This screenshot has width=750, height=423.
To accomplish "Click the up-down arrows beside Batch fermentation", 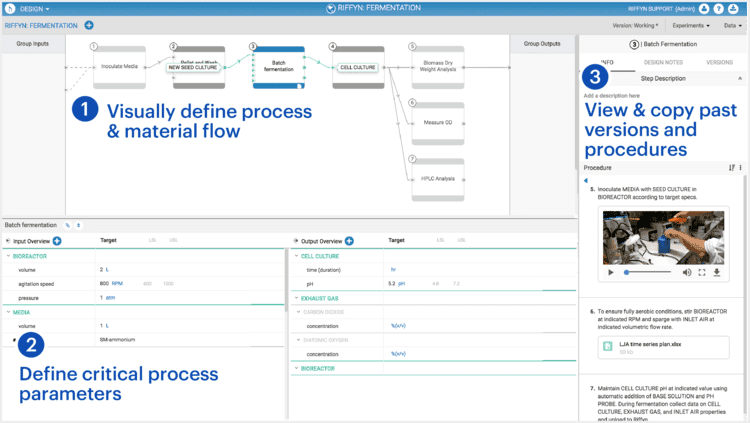I will point(78,225).
